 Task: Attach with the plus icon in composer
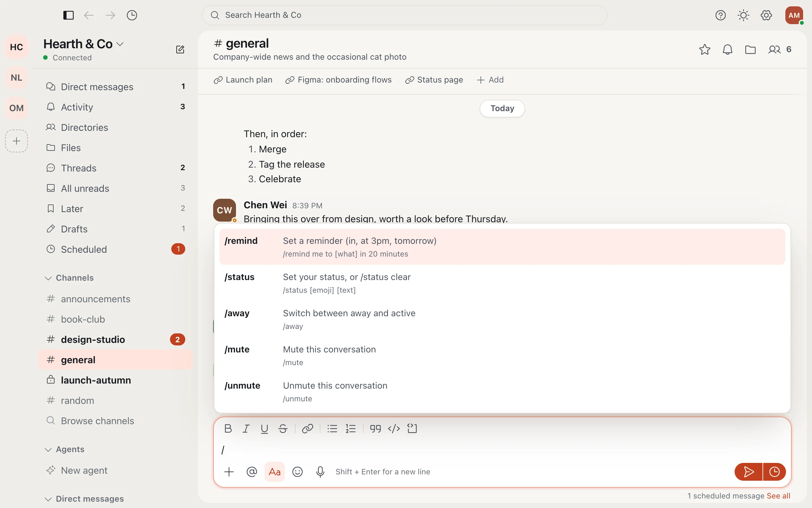click(229, 472)
